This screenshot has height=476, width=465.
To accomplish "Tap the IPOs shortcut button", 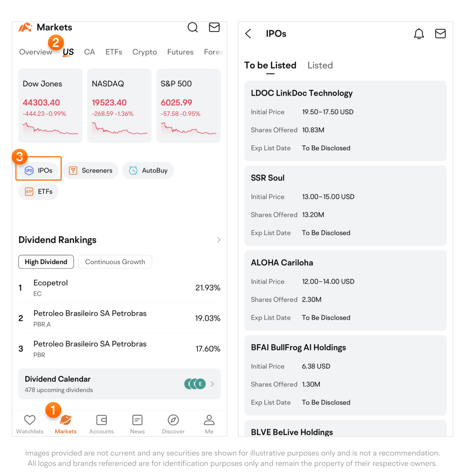I will pos(39,171).
